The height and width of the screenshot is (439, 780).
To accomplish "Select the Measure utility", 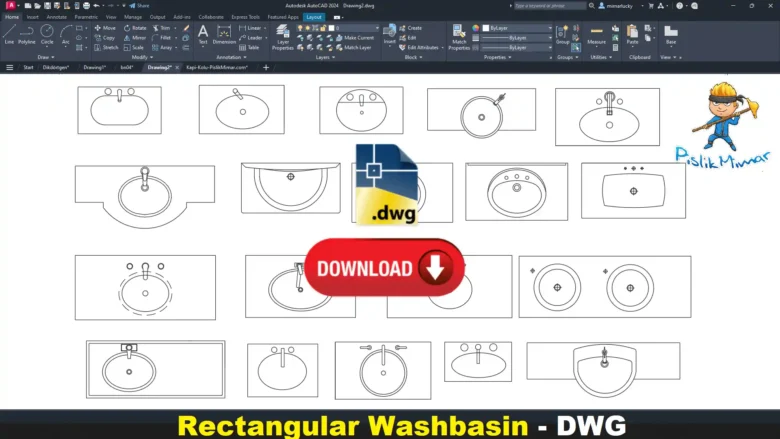I will tap(596, 35).
